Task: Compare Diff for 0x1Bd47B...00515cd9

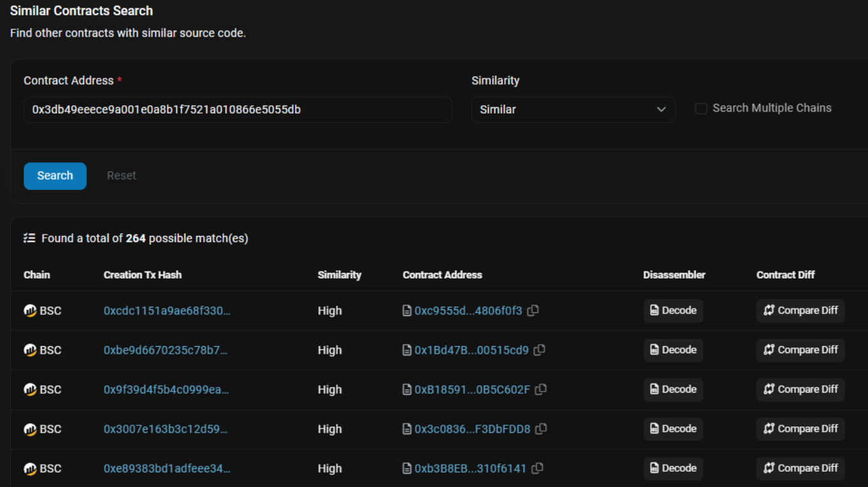Action: (x=800, y=351)
